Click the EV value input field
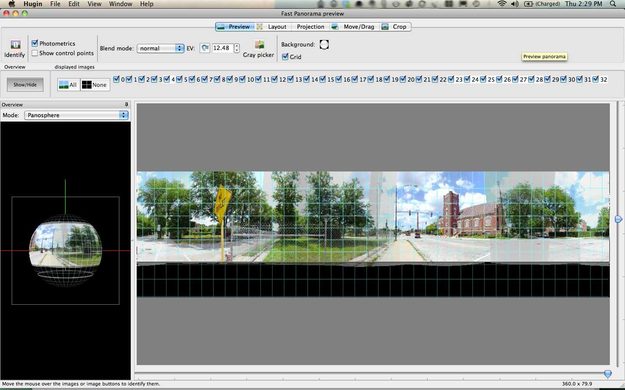Screen dimensions: 625x390 pos(222,48)
